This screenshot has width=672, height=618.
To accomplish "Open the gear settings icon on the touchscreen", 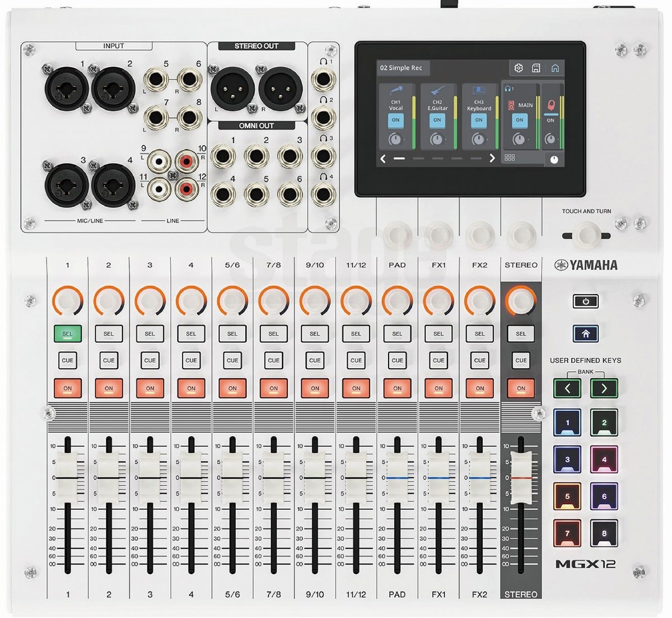I will pos(519,68).
